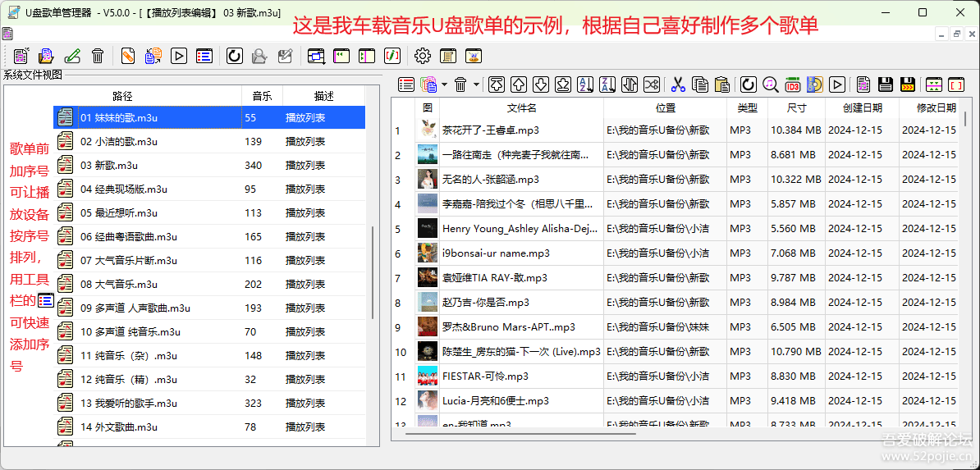980x470 pixels.
Task: Click the refresh icon in the main toolbar
Action: click(x=235, y=56)
